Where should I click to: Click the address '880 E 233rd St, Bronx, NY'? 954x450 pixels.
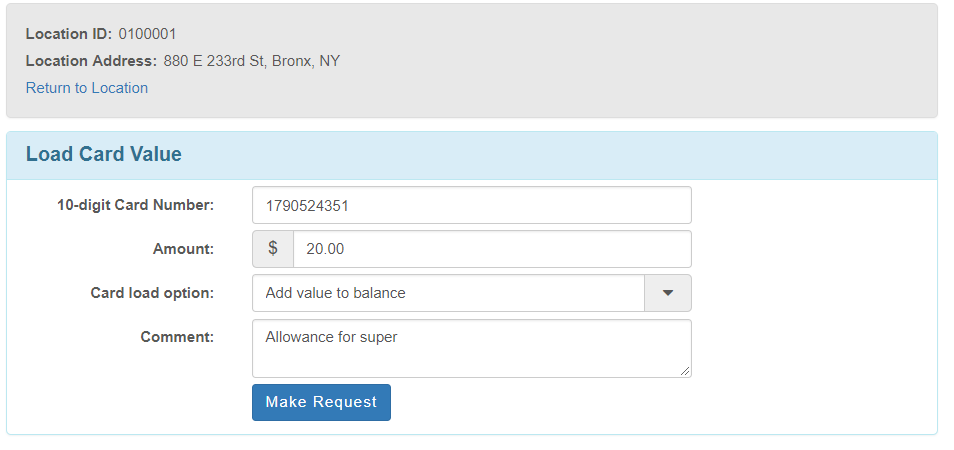tap(252, 61)
